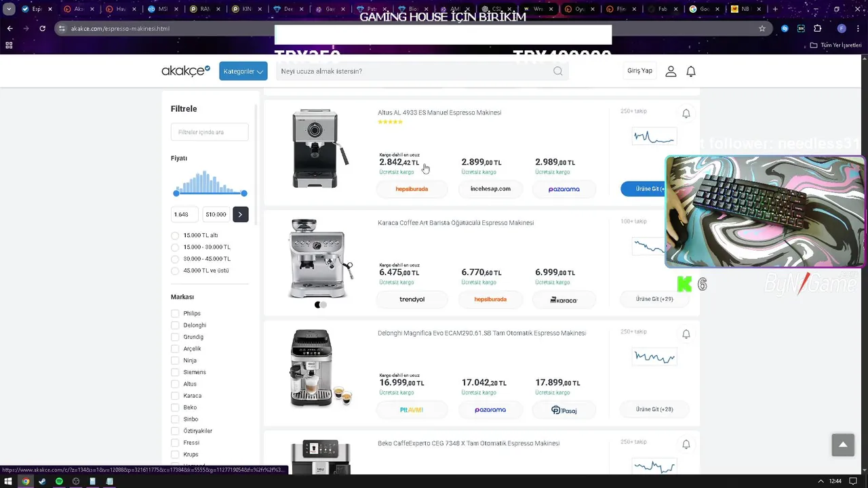
Task: Open hepsiburada offer for Altus AL 4933
Action: click(x=412, y=189)
